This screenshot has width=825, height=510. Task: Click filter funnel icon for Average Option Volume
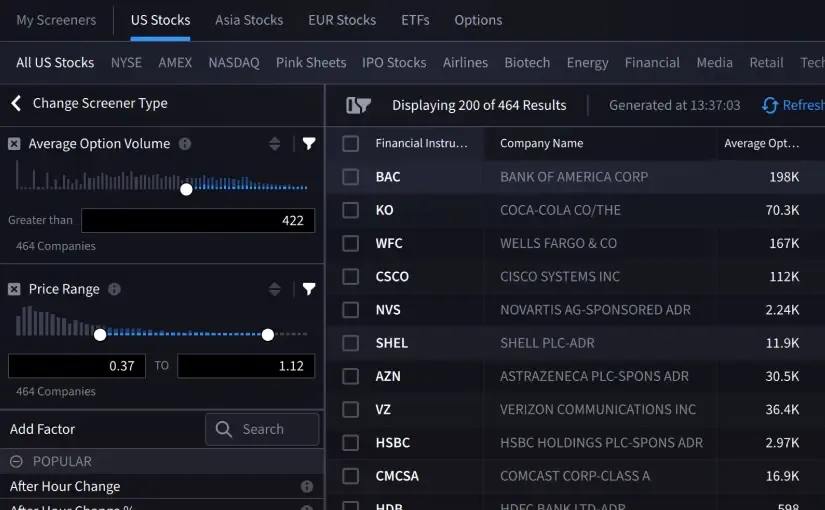pyautogui.click(x=309, y=144)
